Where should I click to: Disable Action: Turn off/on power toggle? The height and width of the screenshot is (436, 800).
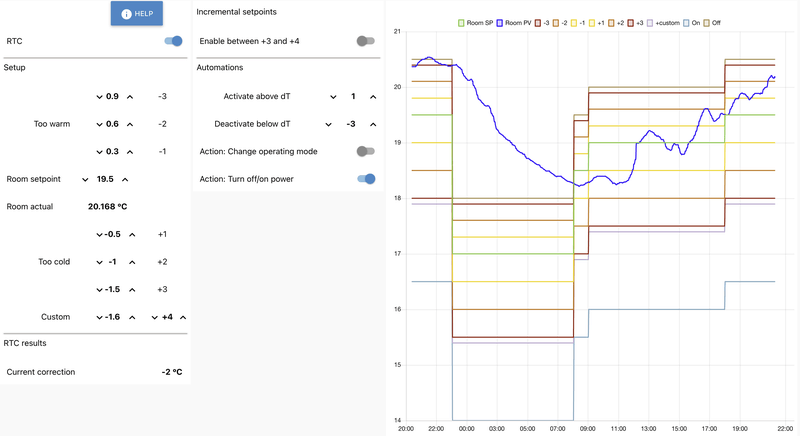coord(365,180)
